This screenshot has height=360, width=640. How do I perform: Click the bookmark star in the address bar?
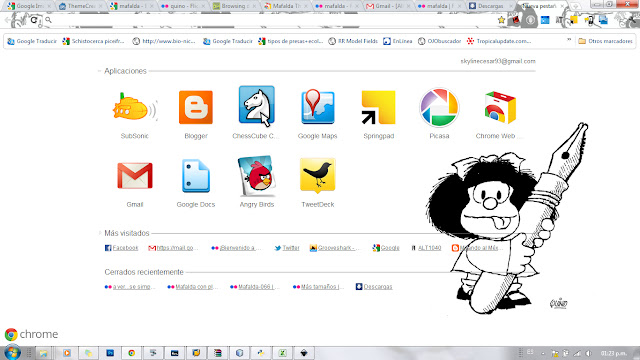pyautogui.click(x=501, y=20)
